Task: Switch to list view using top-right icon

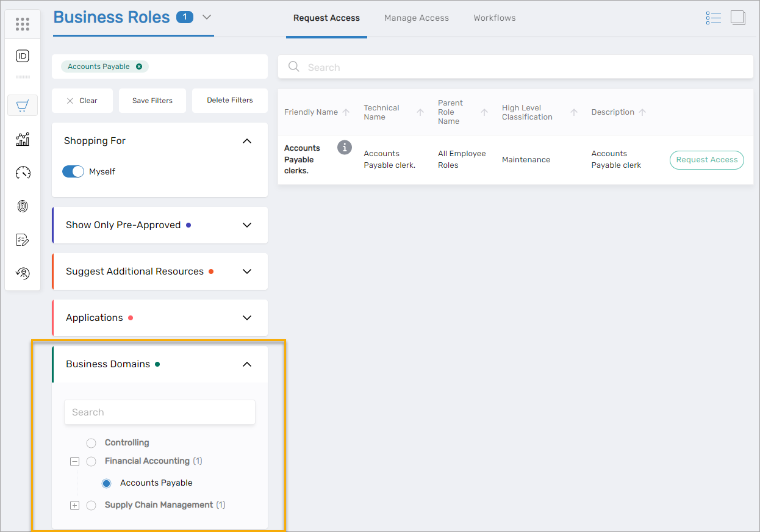Action: coord(713,18)
